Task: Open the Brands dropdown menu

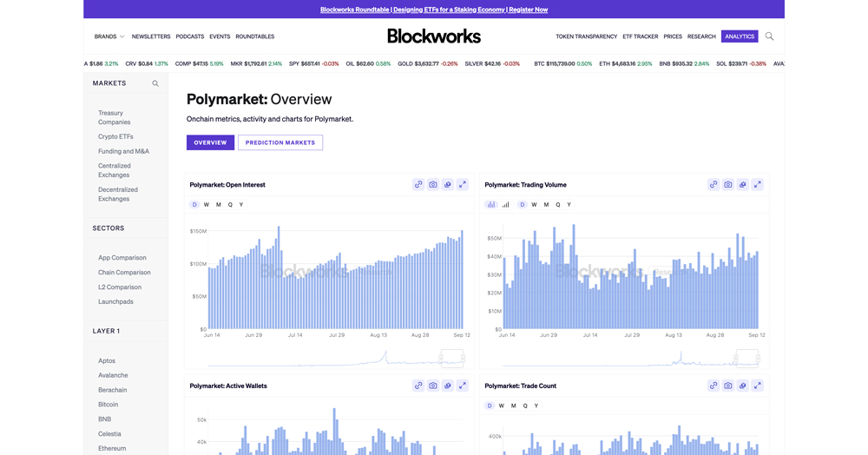Action: [x=109, y=36]
